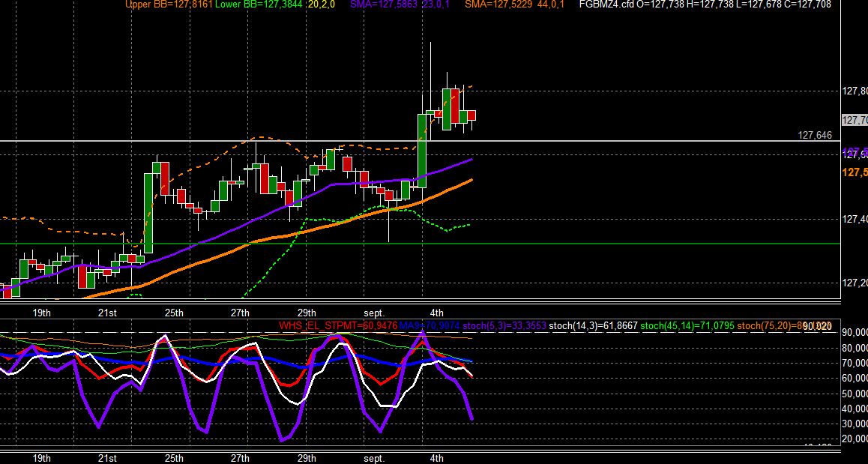Viewport: 868px width, 464px height.
Task: Click the 'Upper BB=127,8161' indicator label
Action: (x=169, y=4)
